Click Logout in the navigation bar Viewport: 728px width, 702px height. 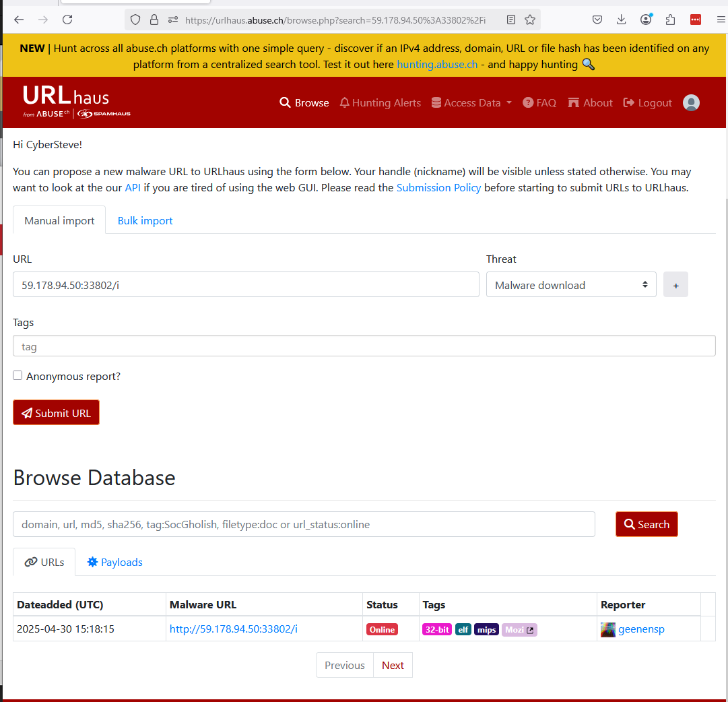tap(647, 102)
